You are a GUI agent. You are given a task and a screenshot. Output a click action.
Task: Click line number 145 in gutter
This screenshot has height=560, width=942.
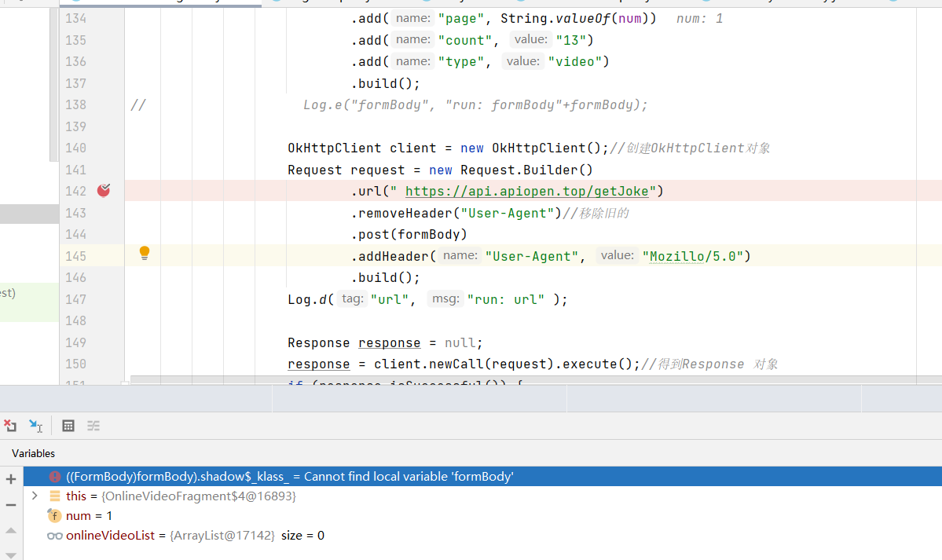pyautogui.click(x=75, y=256)
